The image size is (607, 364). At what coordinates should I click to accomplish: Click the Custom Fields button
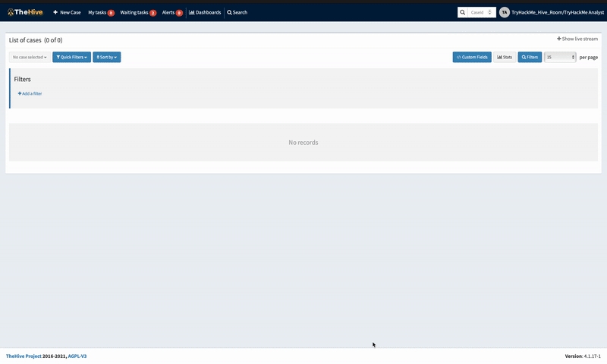tap(472, 57)
